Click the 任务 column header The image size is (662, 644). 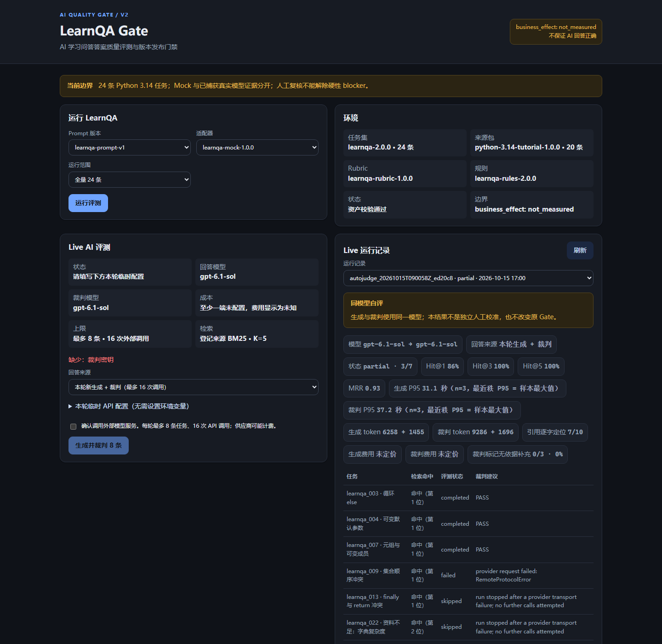[352, 477]
